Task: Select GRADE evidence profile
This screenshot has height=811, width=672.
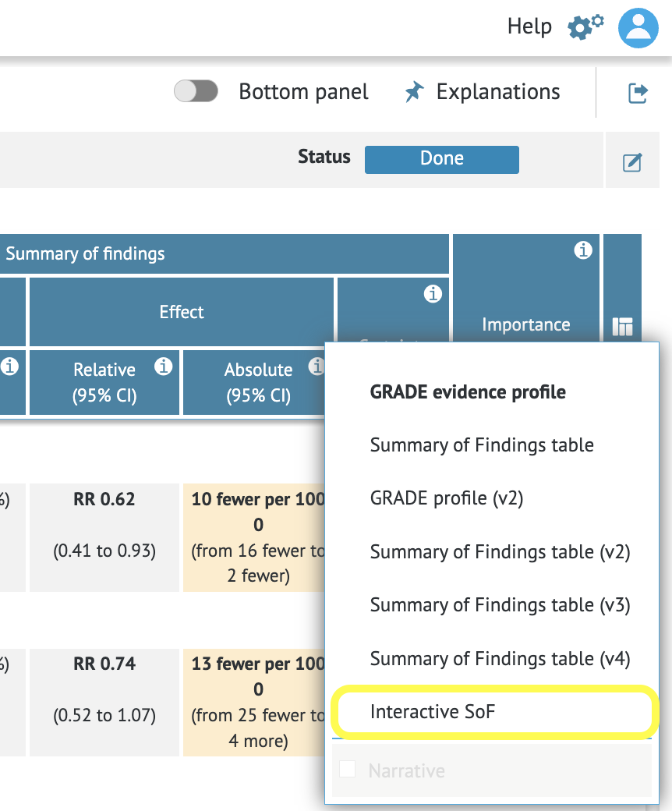Action: [469, 392]
